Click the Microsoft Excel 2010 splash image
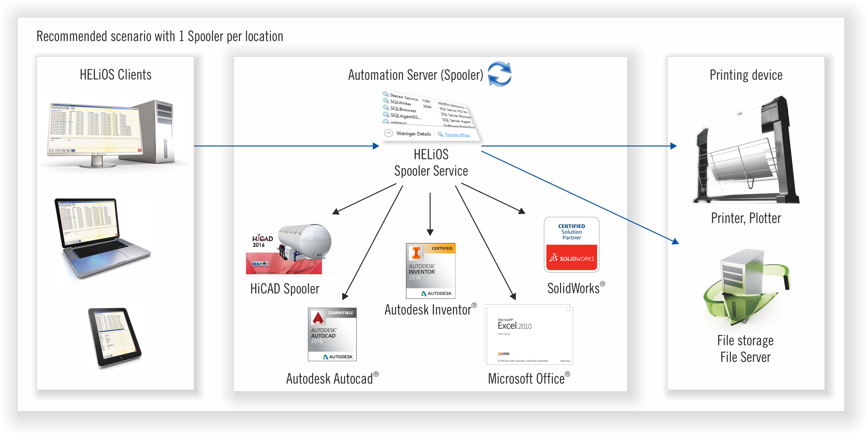The width and height of the screenshot is (868, 435). click(529, 335)
